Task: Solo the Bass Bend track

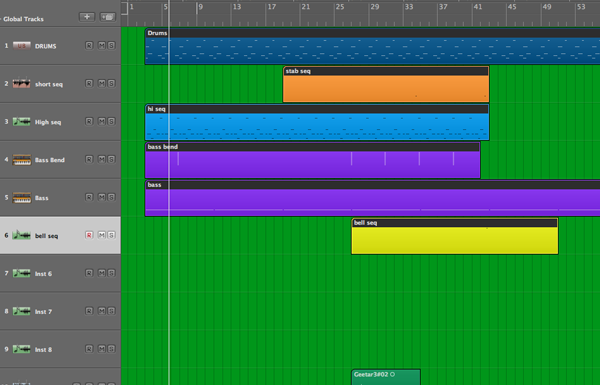Action: (x=111, y=159)
